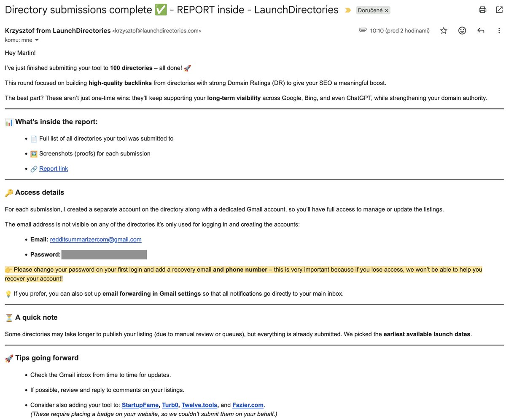Click bold 'email forwarding in Gmail settings' text
506x420 pixels.
click(x=152, y=294)
